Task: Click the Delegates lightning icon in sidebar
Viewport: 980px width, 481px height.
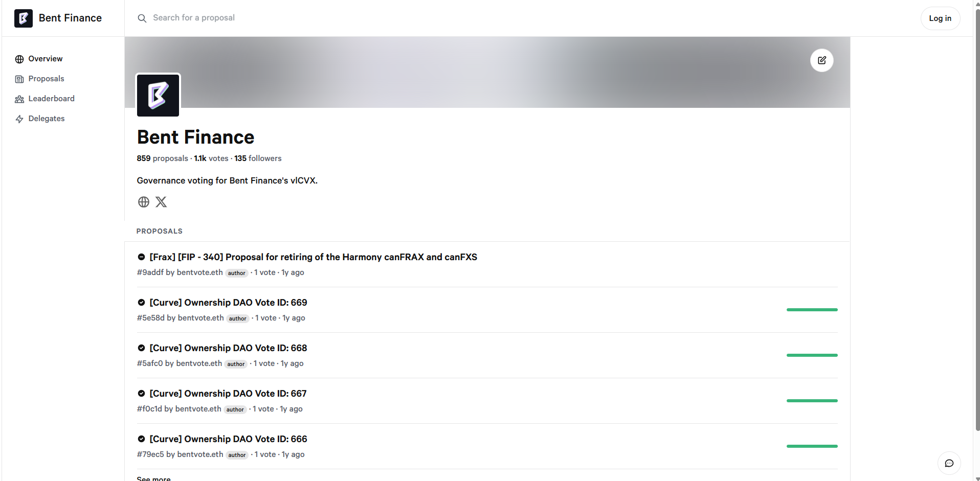Action: click(x=19, y=119)
